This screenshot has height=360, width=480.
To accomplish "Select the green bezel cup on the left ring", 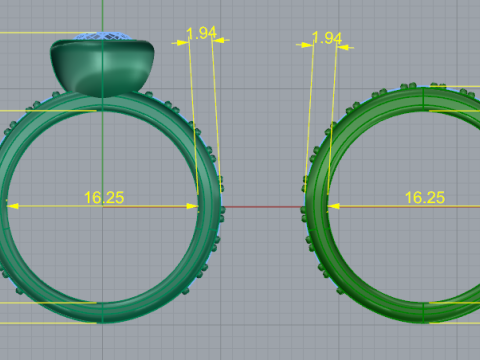I will pos(102,68).
